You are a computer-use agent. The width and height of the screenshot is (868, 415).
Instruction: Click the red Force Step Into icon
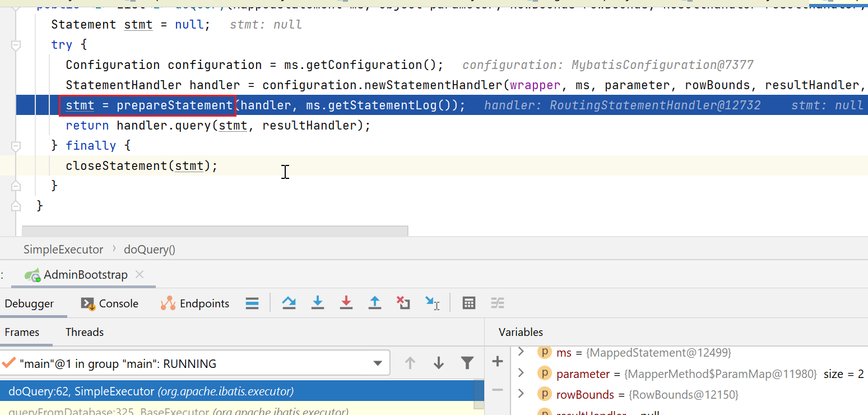(x=346, y=303)
